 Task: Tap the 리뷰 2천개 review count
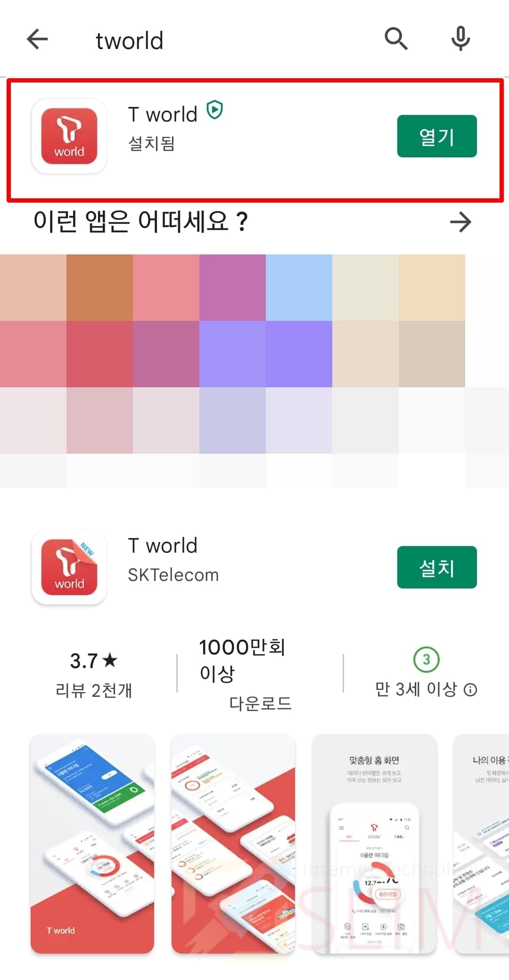93,690
